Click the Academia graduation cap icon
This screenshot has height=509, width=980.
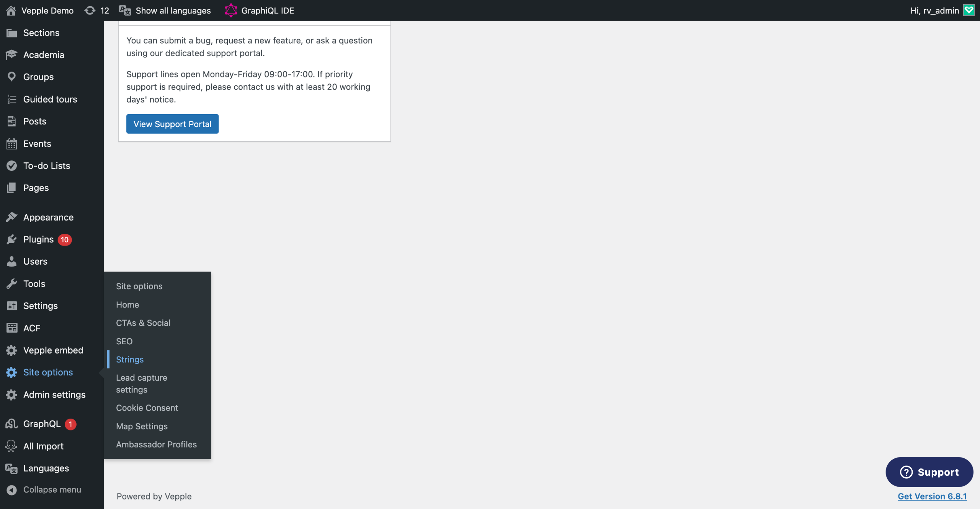11,55
